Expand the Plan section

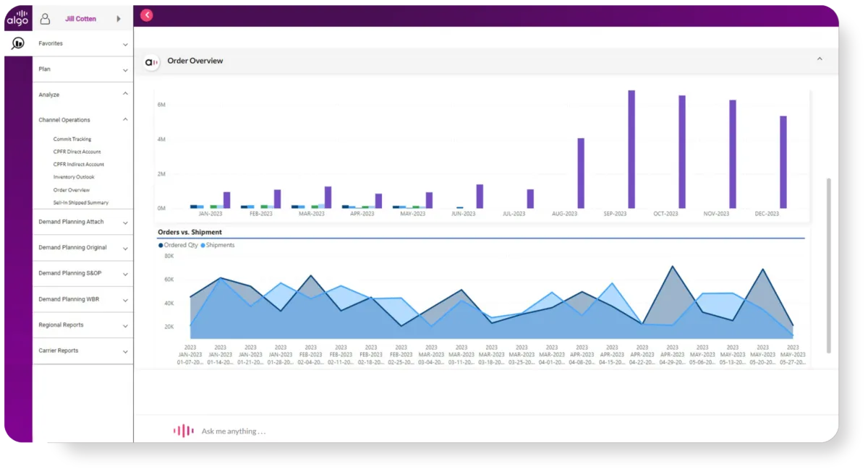pyautogui.click(x=83, y=69)
